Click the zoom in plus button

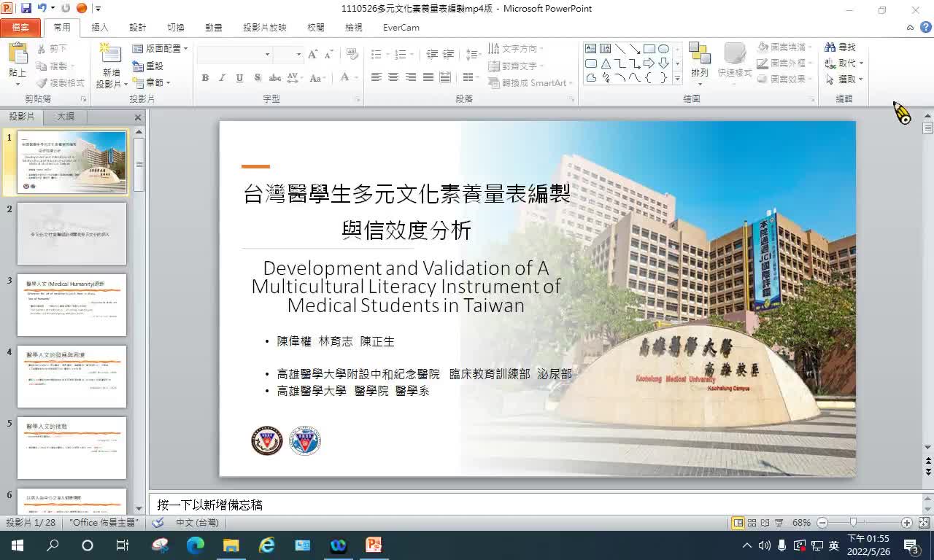[906, 523]
